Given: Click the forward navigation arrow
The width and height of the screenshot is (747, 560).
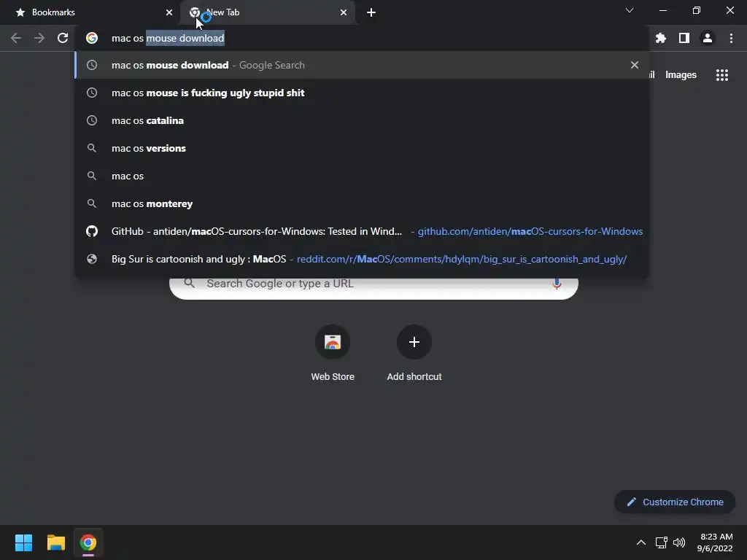Looking at the screenshot, I should (x=39, y=38).
